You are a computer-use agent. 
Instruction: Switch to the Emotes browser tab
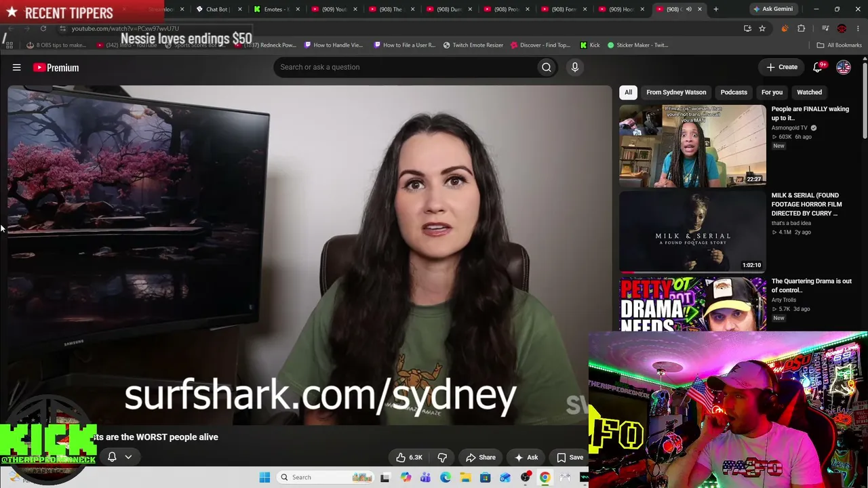pyautogui.click(x=276, y=9)
